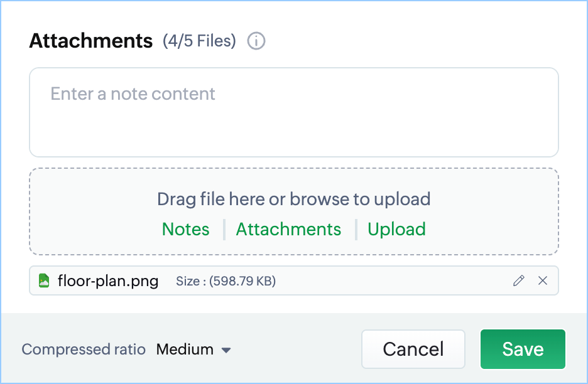
Task: Click the green image file icon
Action: (44, 280)
